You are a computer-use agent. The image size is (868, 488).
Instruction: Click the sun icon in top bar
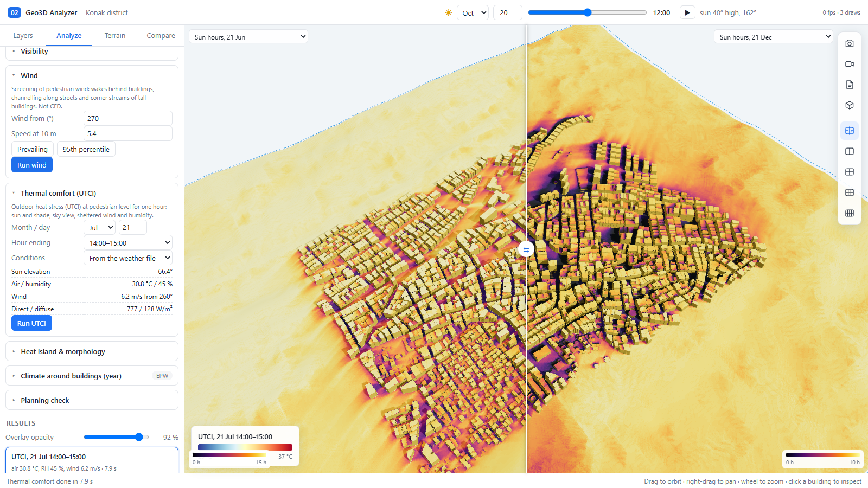[449, 12]
